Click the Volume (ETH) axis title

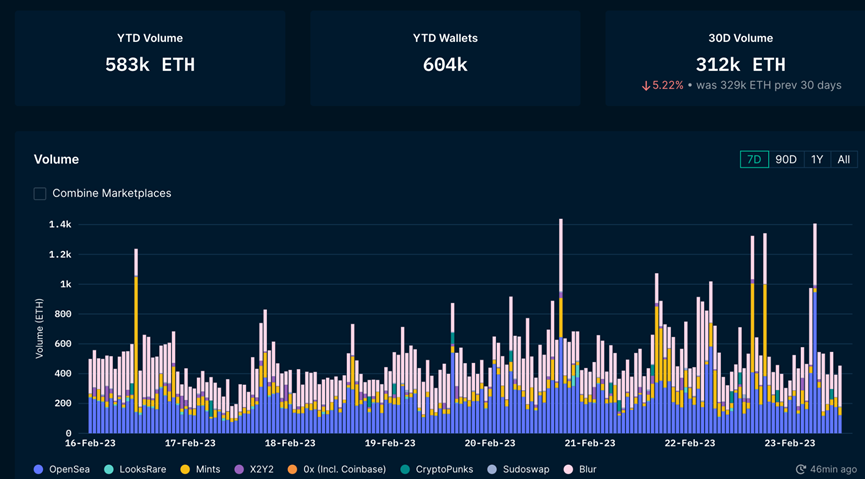click(x=40, y=329)
